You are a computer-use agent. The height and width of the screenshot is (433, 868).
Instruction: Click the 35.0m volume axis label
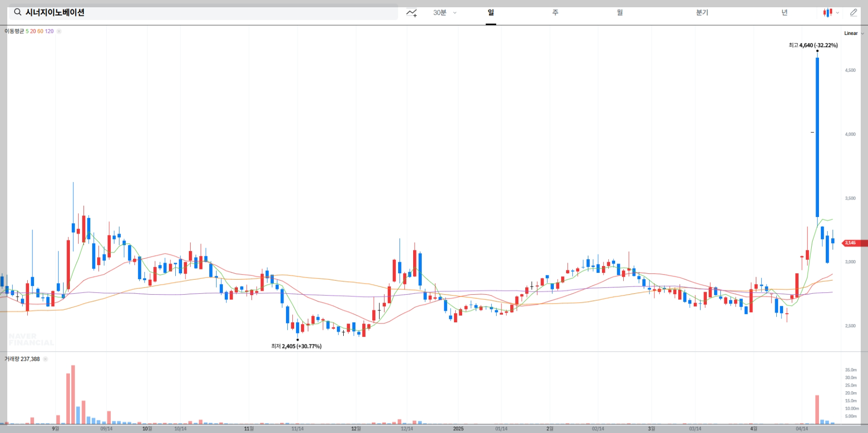[851, 370]
